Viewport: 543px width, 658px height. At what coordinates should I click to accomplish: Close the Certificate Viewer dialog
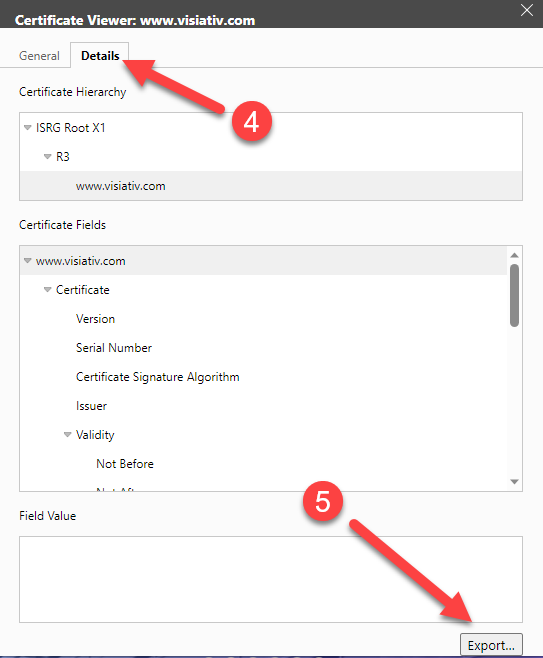coord(527,10)
